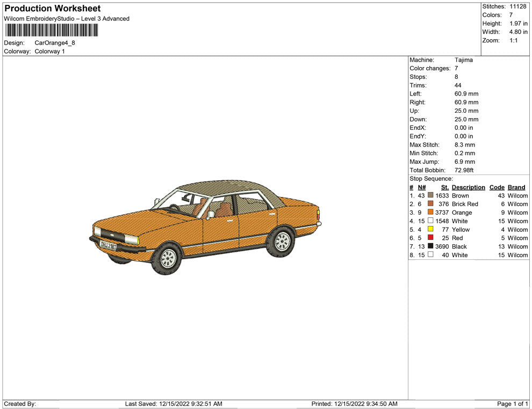Select the Code column header
The width and height of the screenshot is (532, 409).
pyautogui.click(x=497, y=187)
